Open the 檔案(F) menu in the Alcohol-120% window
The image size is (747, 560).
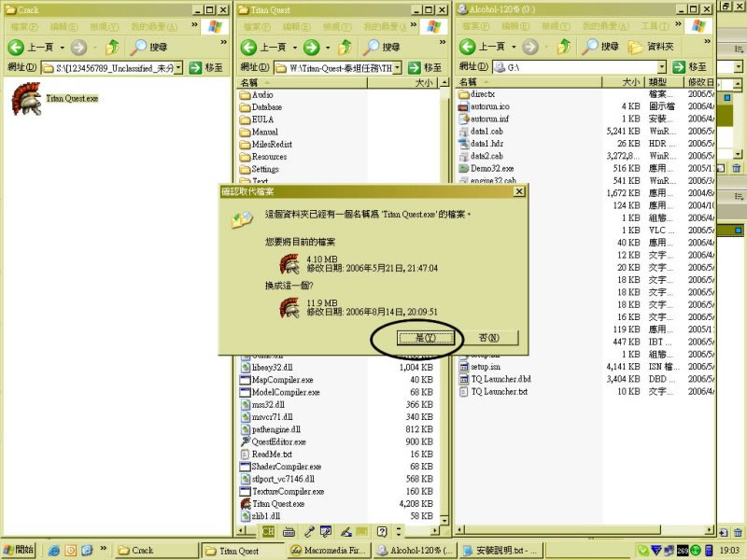pos(475,26)
